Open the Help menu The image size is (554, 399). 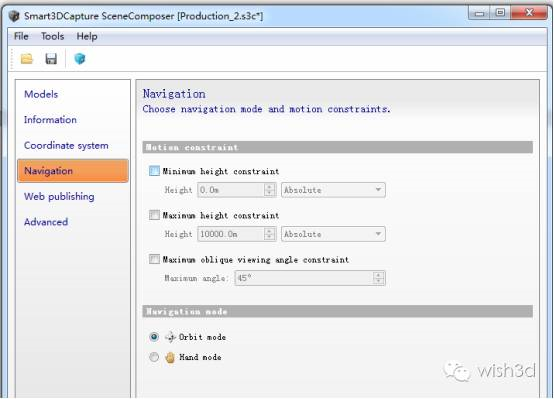[87, 36]
